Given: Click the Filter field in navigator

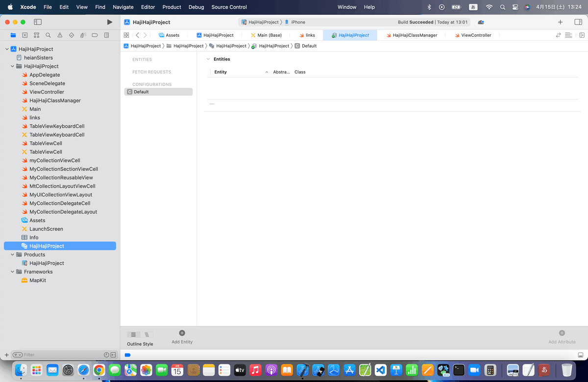Looking at the screenshot, I should [63, 355].
